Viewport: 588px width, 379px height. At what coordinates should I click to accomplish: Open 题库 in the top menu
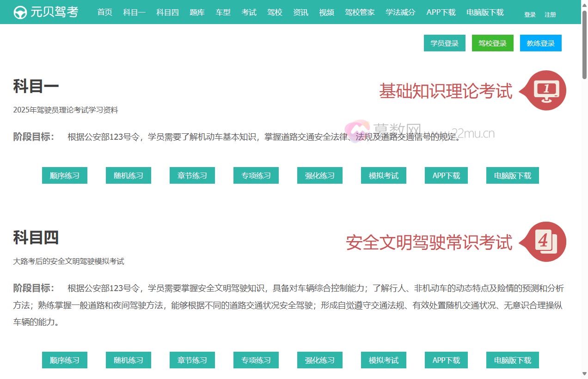197,12
